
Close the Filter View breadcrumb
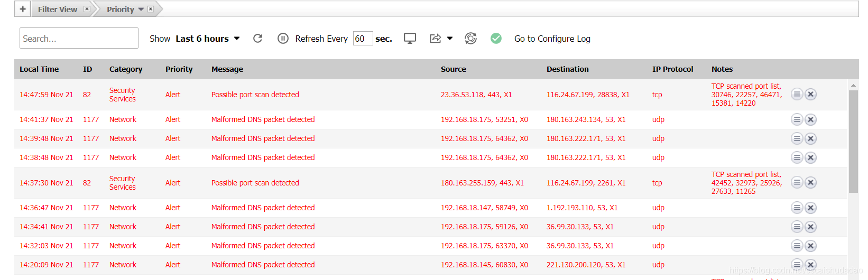(x=87, y=9)
